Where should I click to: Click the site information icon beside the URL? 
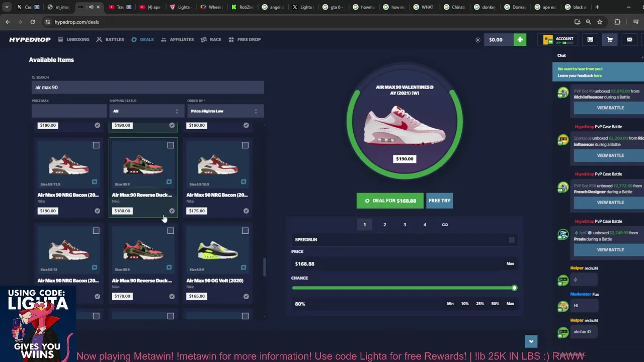point(47,22)
